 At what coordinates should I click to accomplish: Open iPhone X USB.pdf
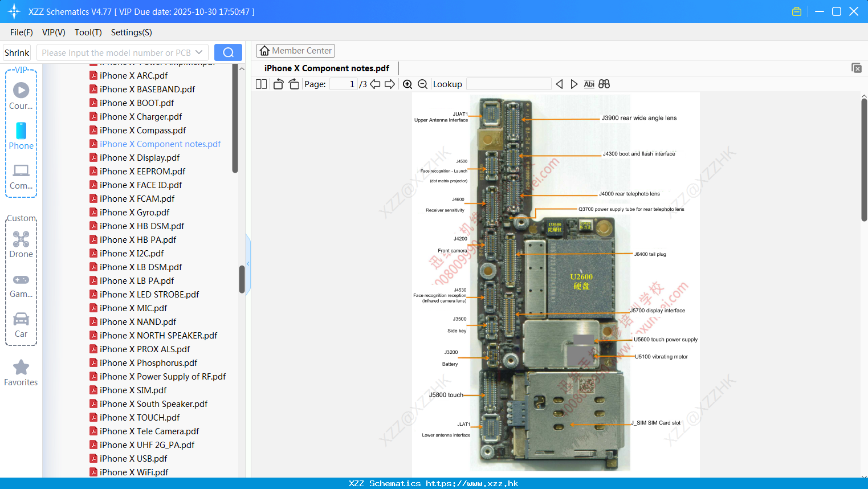coord(128,458)
